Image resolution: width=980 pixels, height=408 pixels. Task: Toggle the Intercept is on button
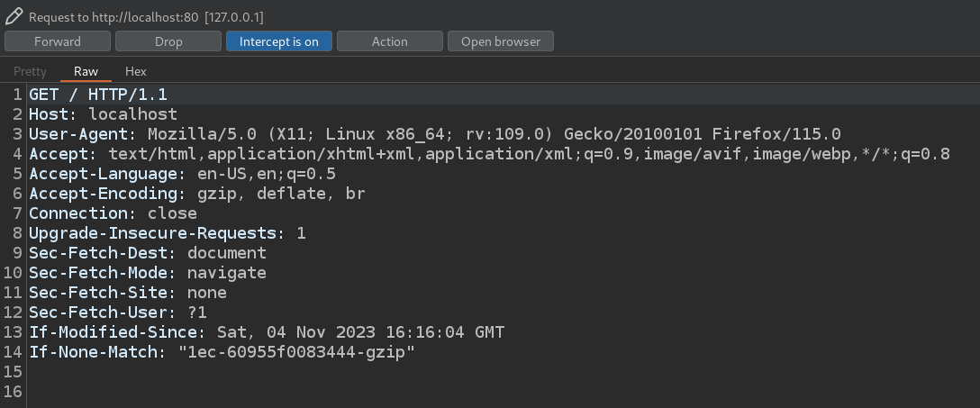coord(278,41)
